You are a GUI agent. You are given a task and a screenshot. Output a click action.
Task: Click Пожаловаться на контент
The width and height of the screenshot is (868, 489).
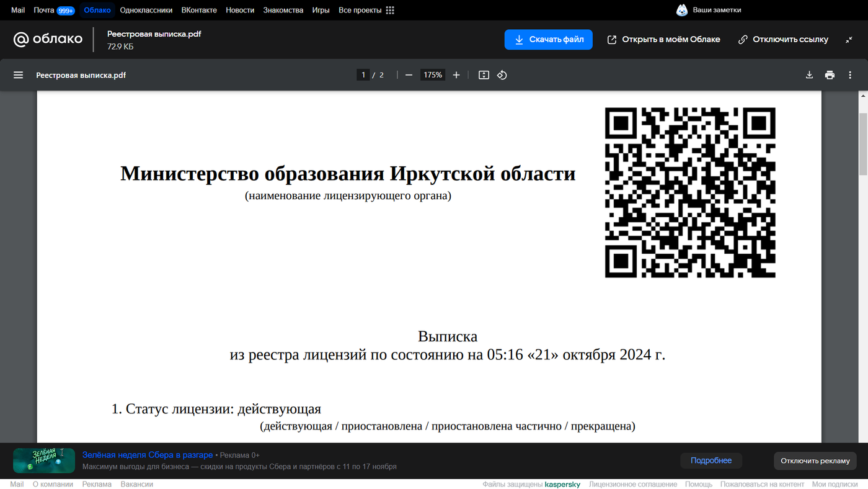[763, 484]
